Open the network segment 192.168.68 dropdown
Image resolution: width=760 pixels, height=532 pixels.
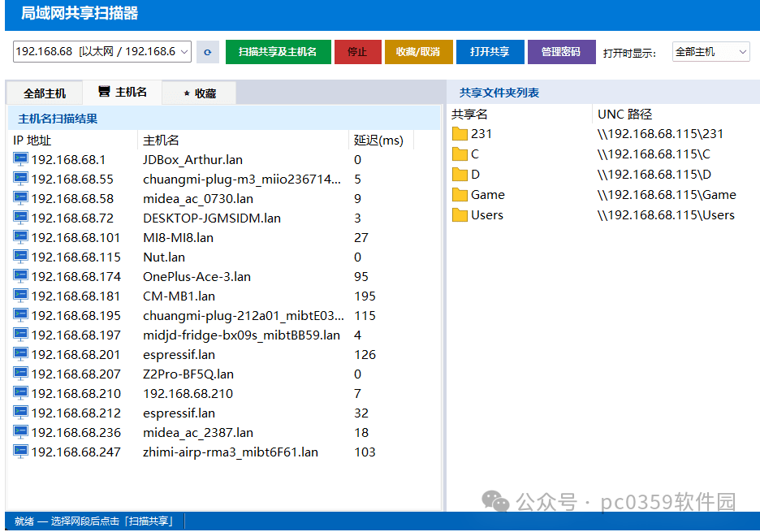coord(102,52)
